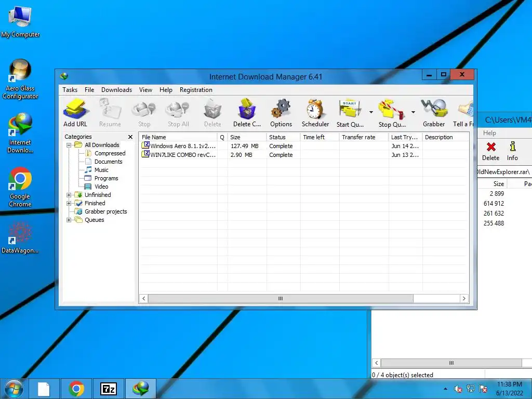Click the Stop All toolbar icon
The width and height of the screenshot is (532, 399).
point(178,113)
